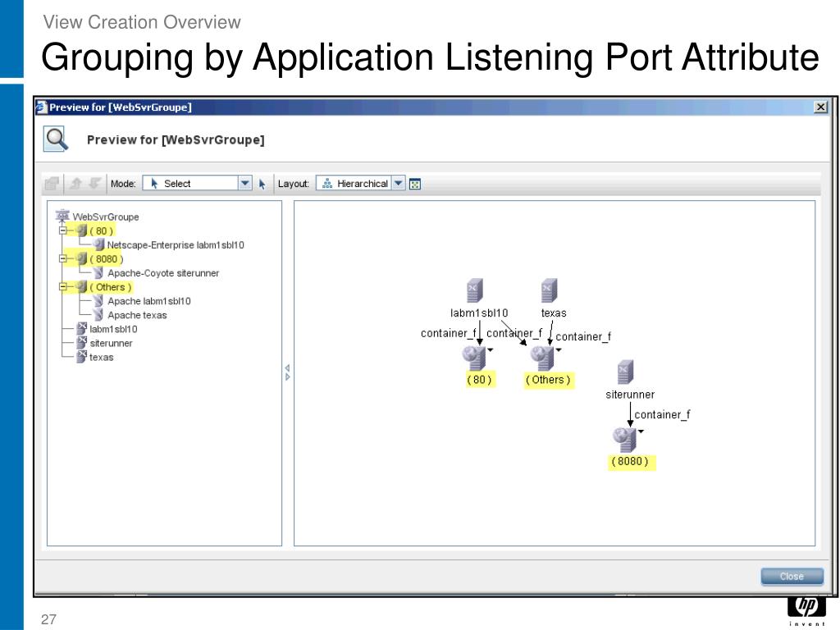The image size is (840, 630).
Task: Click Netscape-Enterprise web server icon in tree
Action: [98, 244]
